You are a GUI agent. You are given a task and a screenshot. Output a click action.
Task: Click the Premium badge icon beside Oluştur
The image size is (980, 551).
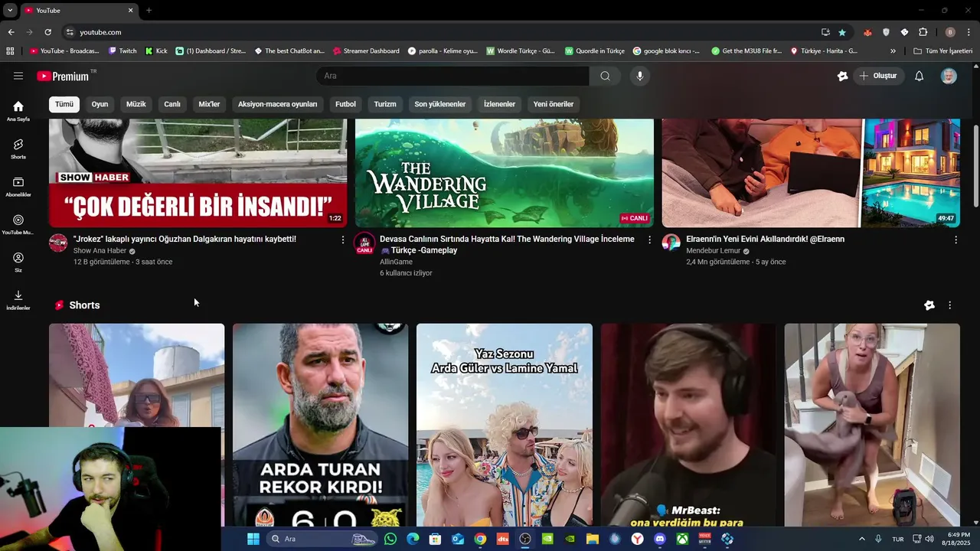pos(843,76)
